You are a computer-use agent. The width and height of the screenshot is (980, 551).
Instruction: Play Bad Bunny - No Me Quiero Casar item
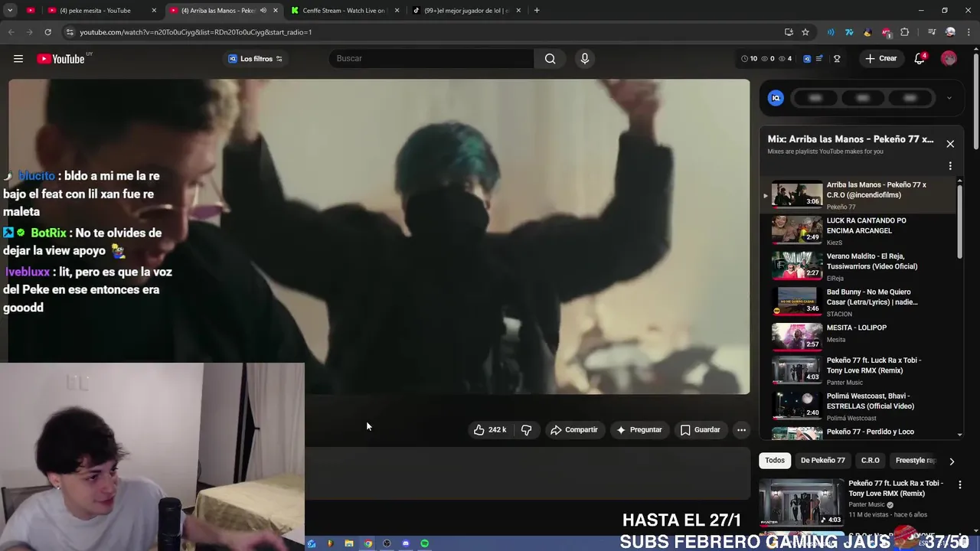click(861, 302)
